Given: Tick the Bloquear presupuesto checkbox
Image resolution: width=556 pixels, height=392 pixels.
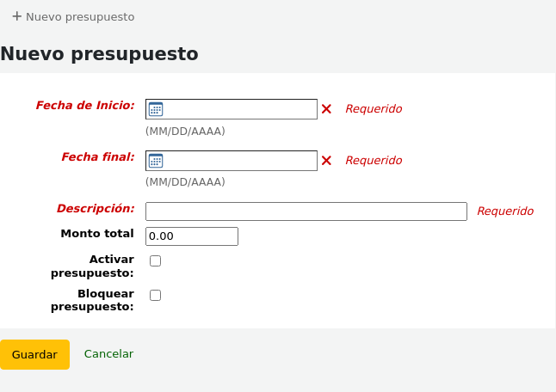Looking at the screenshot, I should (156, 295).
